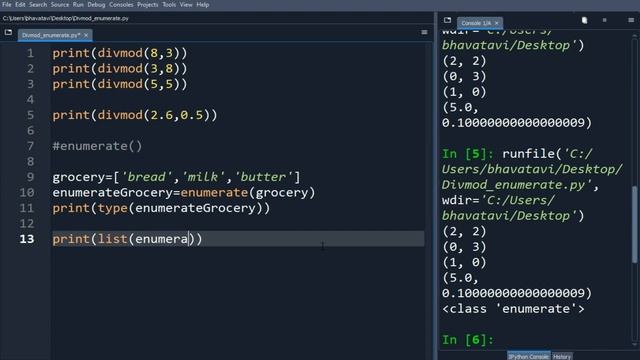The height and width of the screenshot is (360, 640).
Task: Open the Tools menu
Action: pyautogui.click(x=169, y=4)
